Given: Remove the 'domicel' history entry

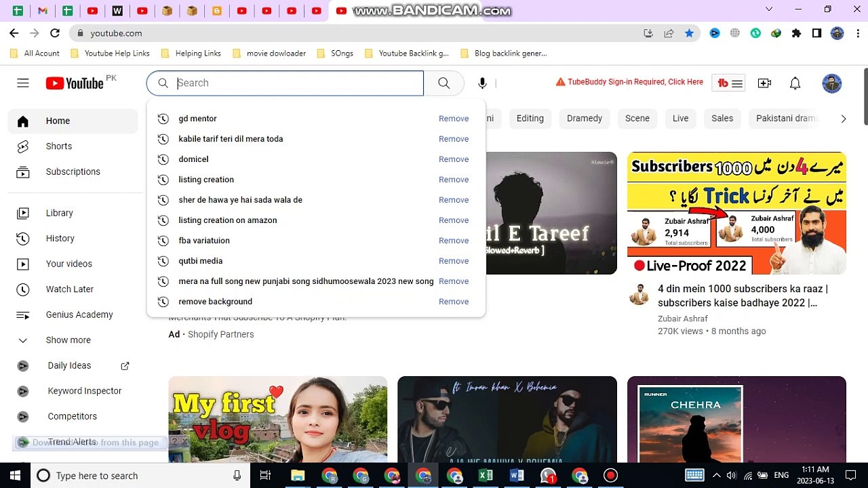Looking at the screenshot, I should (x=454, y=159).
